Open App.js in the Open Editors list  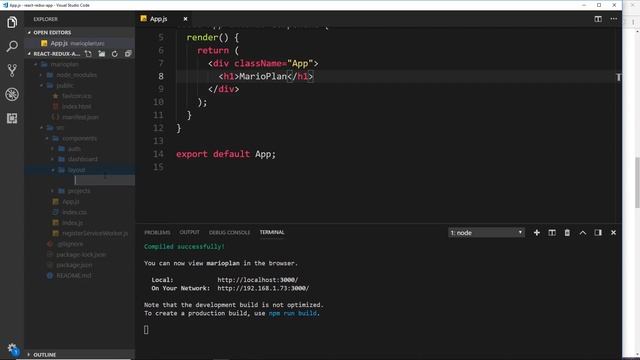coord(80,43)
